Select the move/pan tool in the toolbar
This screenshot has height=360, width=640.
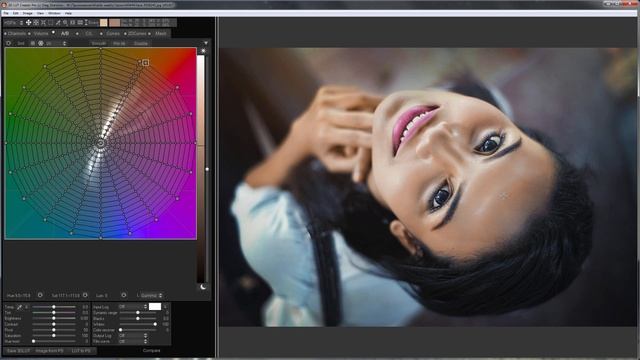(29, 23)
